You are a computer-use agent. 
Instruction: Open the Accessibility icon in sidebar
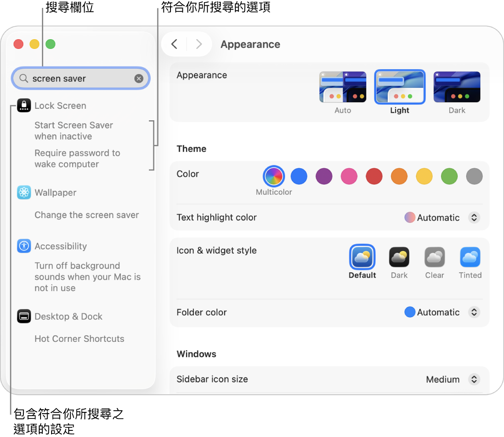pos(24,246)
